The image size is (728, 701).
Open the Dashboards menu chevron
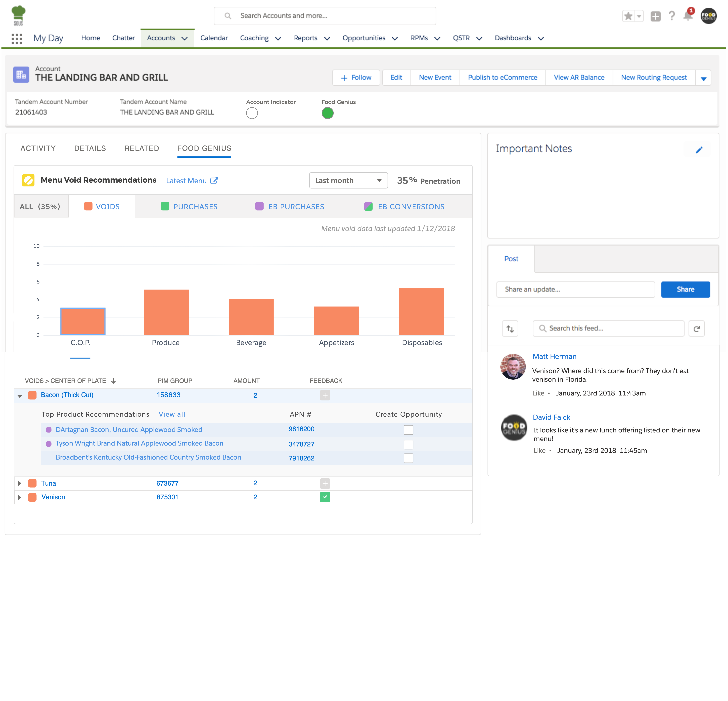click(x=541, y=38)
